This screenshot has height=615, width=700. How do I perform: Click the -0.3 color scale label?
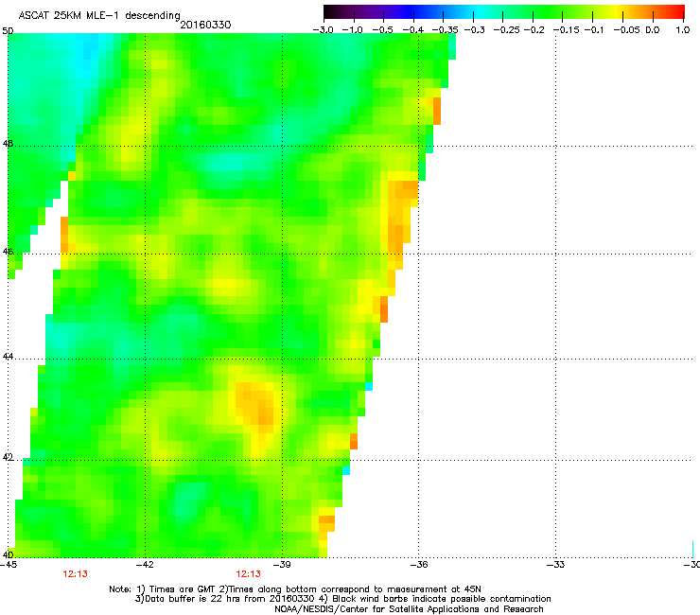(475, 30)
